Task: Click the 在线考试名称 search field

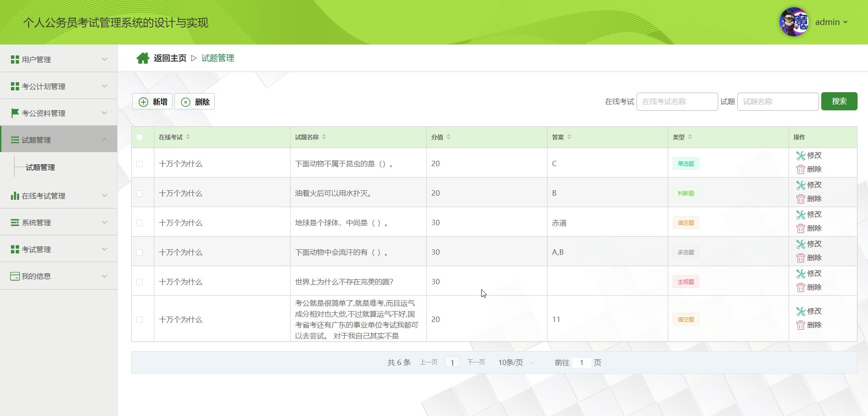Action: pyautogui.click(x=677, y=102)
